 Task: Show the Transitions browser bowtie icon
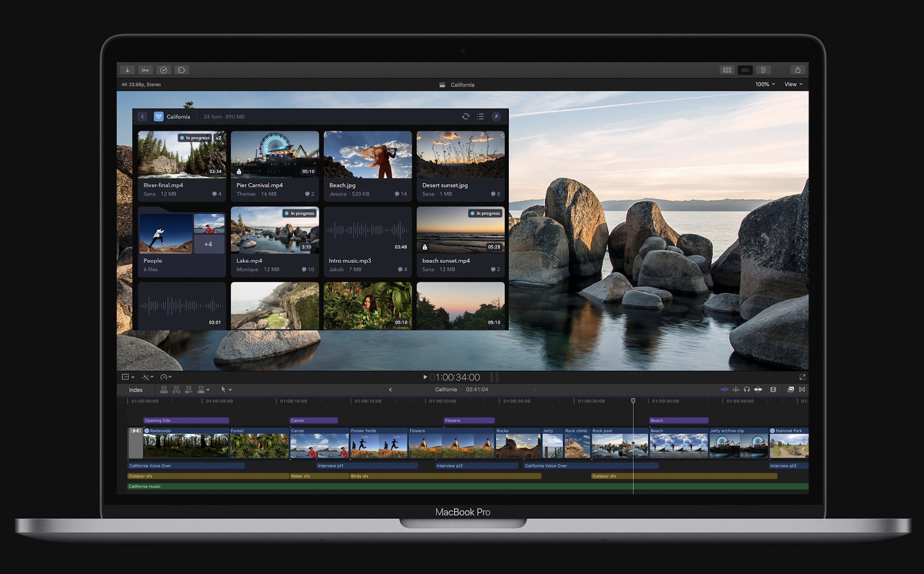(802, 390)
